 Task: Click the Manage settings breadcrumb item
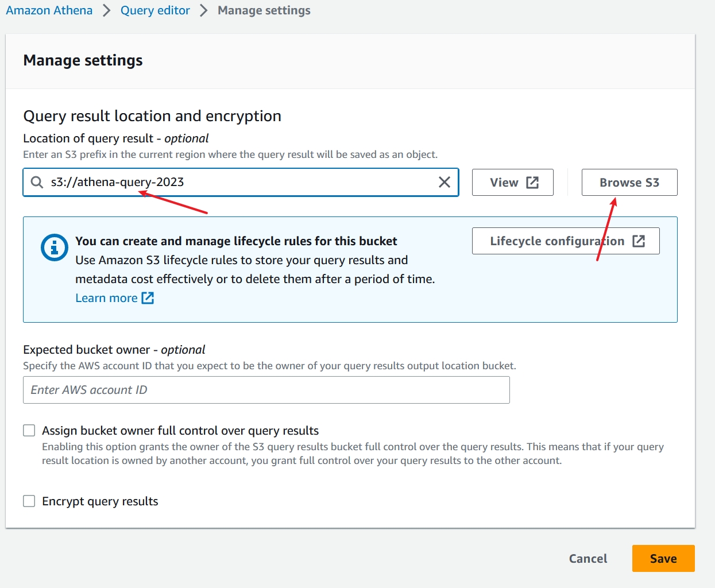[x=264, y=10]
